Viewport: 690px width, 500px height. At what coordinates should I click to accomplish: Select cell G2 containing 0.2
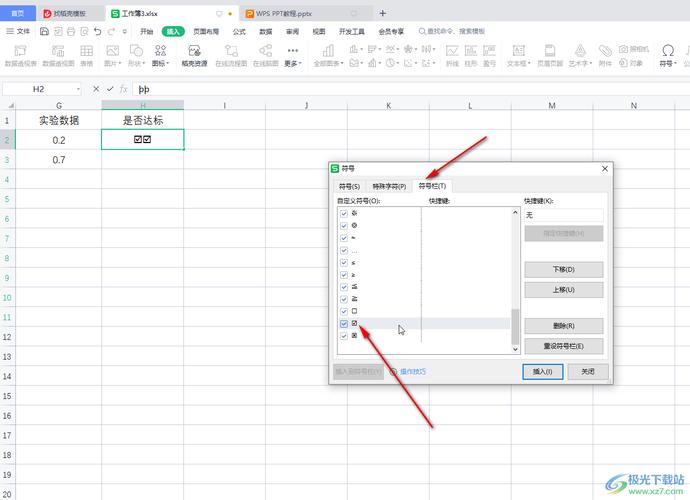coord(59,140)
